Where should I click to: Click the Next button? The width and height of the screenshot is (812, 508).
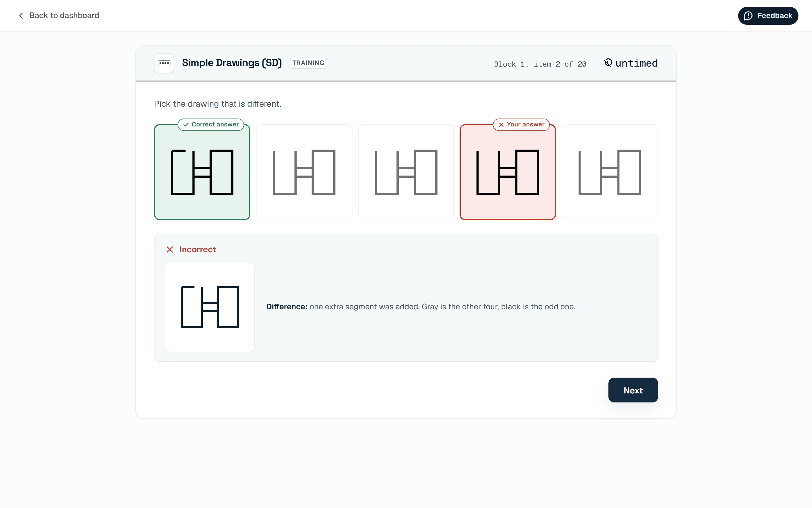click(x=633, y=390)
